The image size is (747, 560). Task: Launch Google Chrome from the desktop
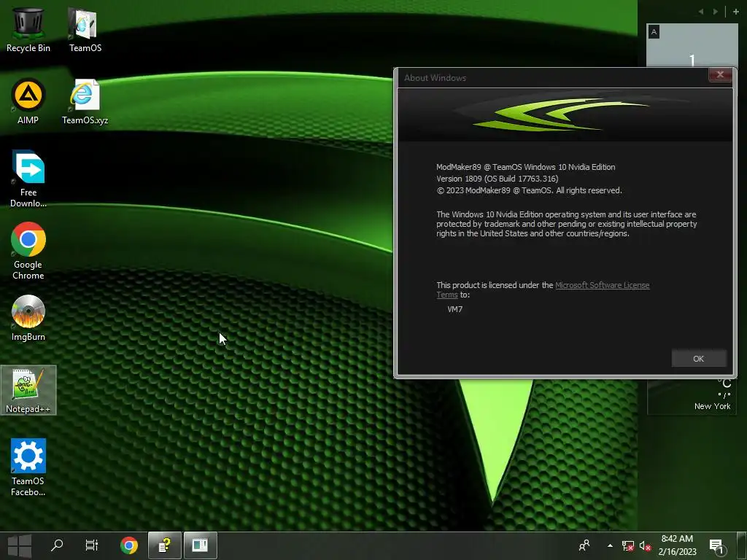28,252
